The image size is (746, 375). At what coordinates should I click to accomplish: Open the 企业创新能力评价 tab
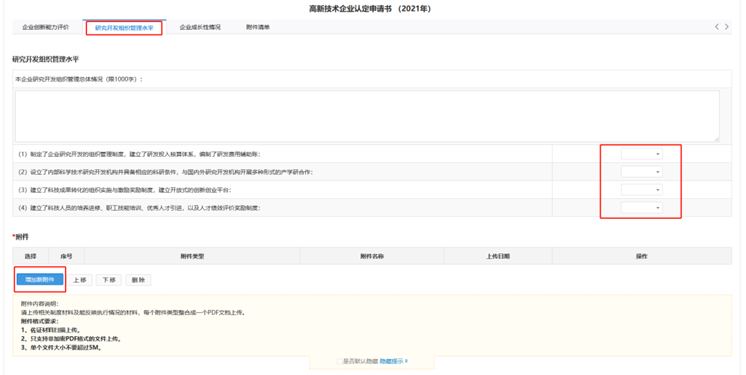(46, 27)
